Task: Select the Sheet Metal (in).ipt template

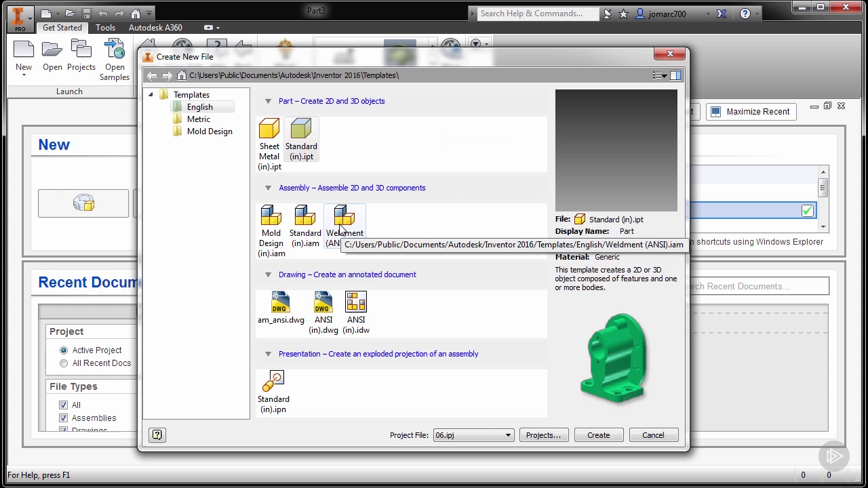Action: click(269, 144)
